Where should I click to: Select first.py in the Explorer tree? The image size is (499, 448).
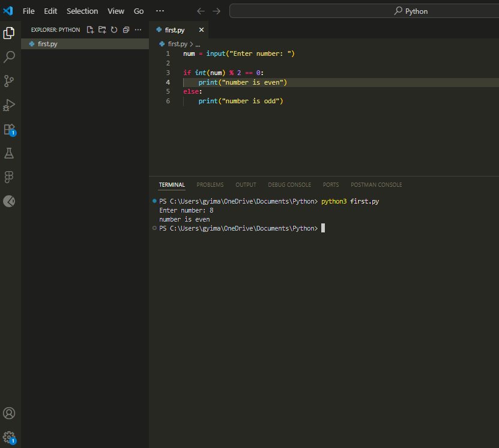point(85,44)
